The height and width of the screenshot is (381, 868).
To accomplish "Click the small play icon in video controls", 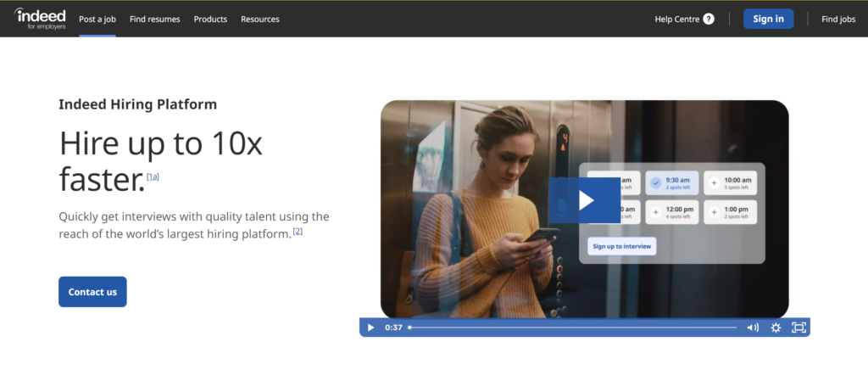I will click(x=371, y=328).
